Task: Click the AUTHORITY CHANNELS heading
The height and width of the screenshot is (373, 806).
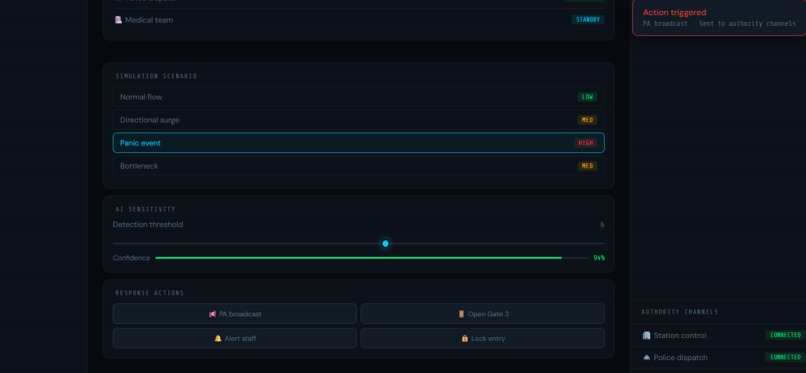Action: coord(680,312)
